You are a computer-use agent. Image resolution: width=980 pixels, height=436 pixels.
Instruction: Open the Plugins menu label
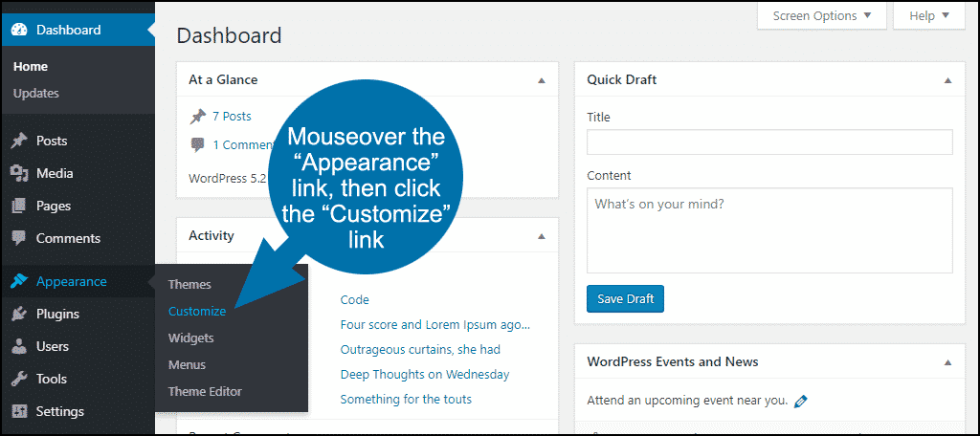[x=57, y=314]
